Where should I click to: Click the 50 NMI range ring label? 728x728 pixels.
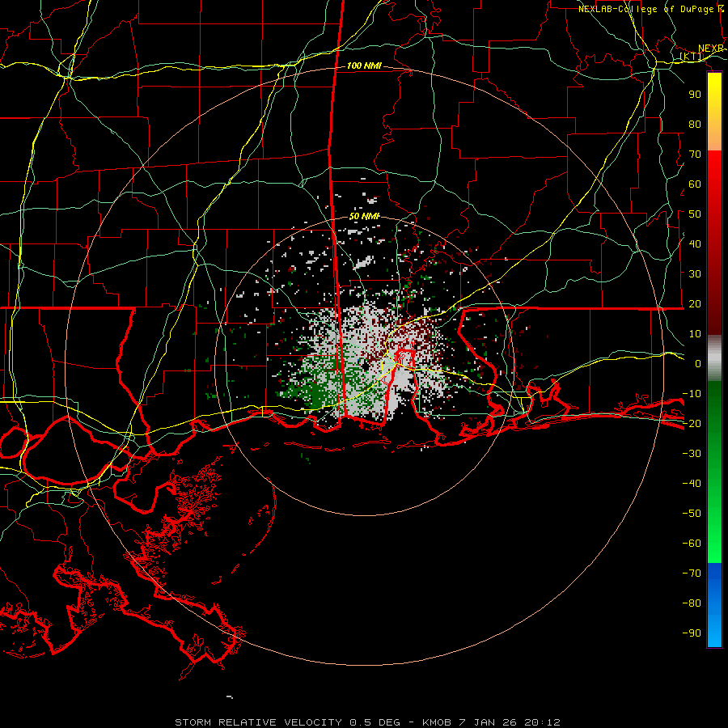(364, 216)
